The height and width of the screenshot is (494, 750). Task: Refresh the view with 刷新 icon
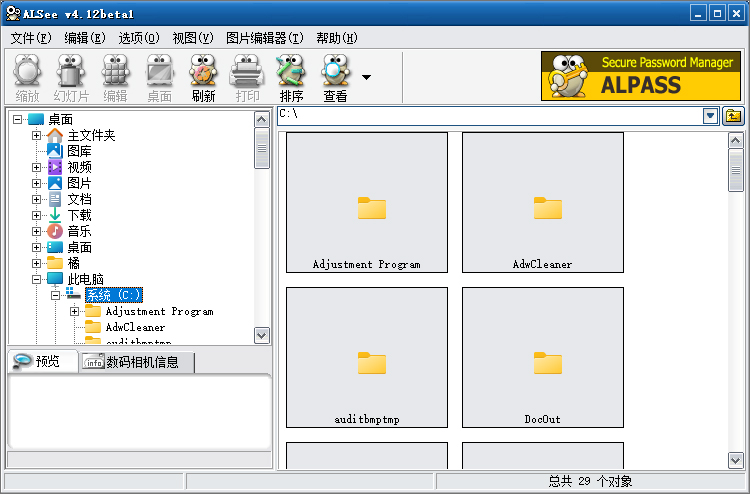[203, 78]
